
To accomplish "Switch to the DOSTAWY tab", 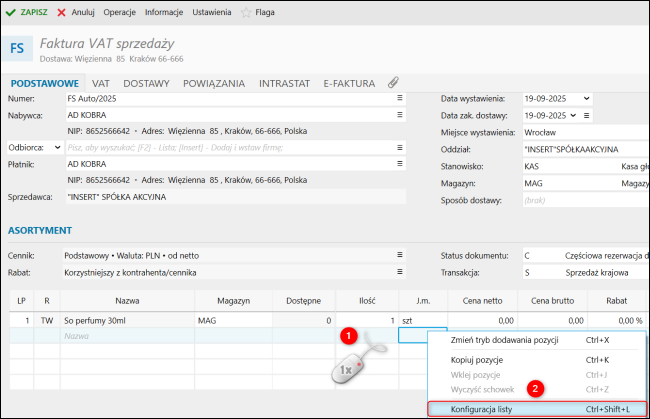I will 146,84.
